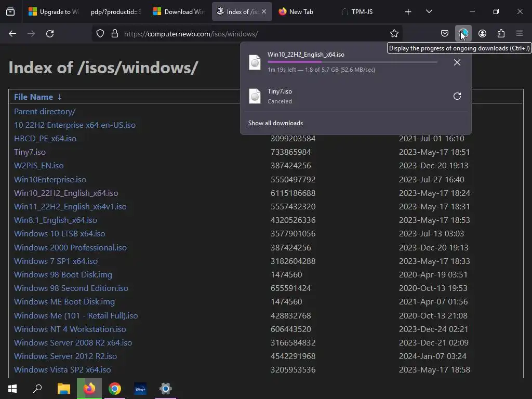Open Firefox View icon in tab strip
The width and height of the screenshot is (532, 399).
click(10, 12)
